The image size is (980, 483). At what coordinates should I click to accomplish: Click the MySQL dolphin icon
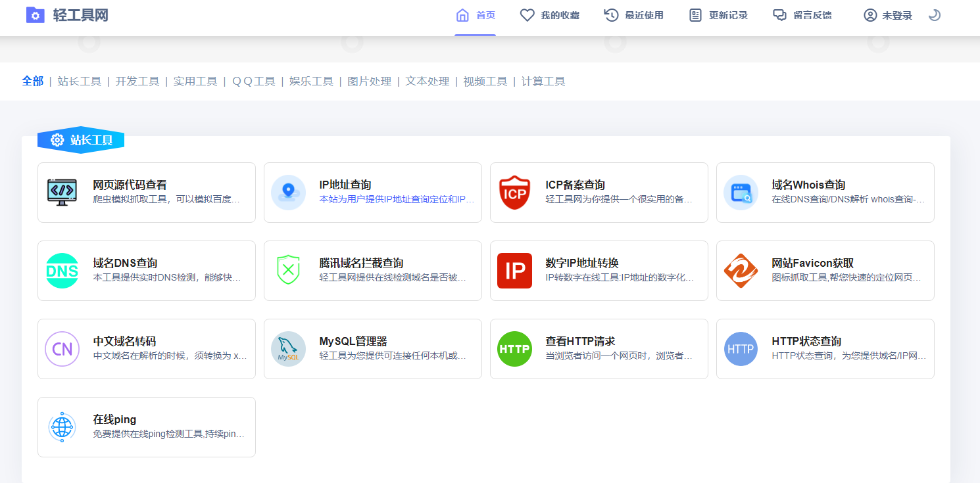pos(288,349)
